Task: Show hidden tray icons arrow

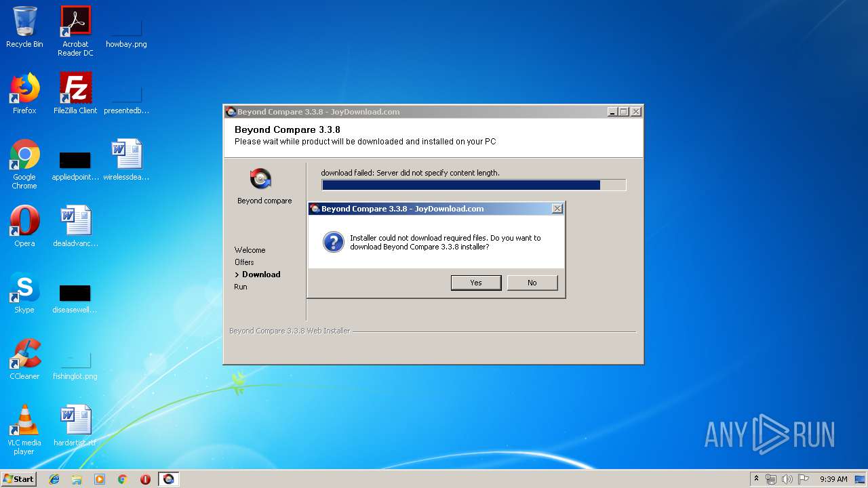Action: tap(756, 479)
